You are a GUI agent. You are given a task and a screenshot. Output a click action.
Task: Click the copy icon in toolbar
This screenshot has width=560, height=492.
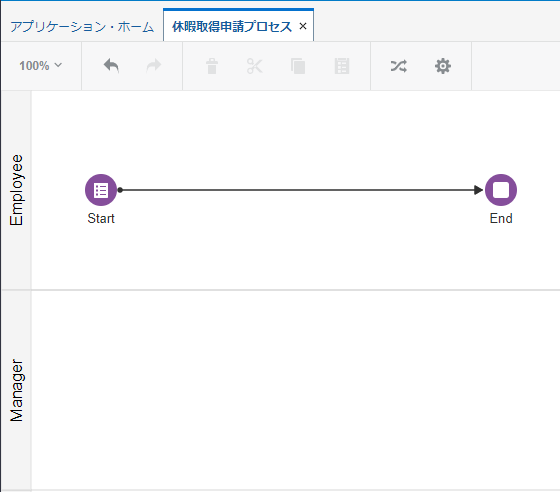[x=298, y=66]
